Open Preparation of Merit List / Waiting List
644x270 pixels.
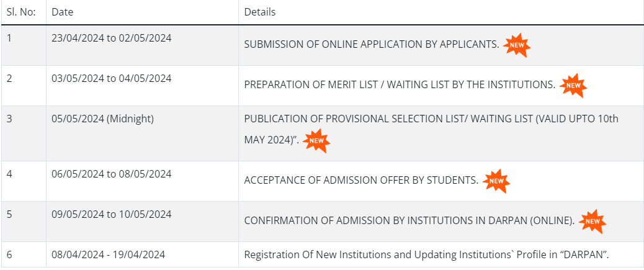pos(400,85)
